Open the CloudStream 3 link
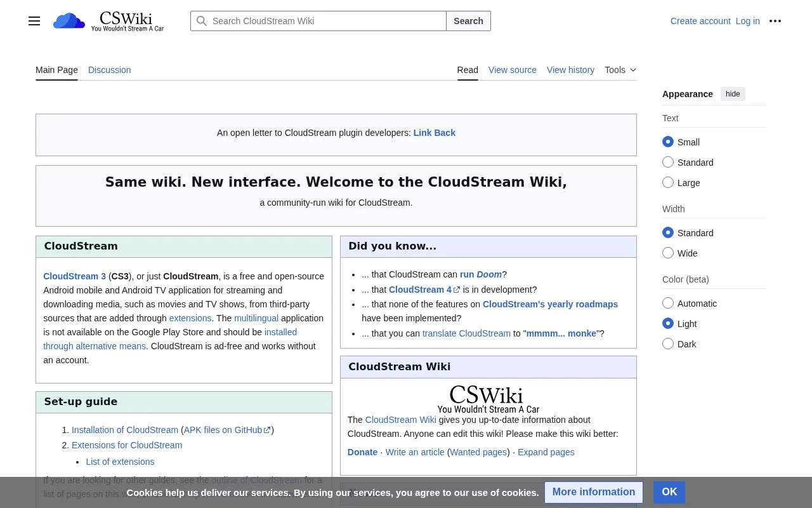Screen dimensions: 812x508 pyautogui.click(x=75, y=276)
